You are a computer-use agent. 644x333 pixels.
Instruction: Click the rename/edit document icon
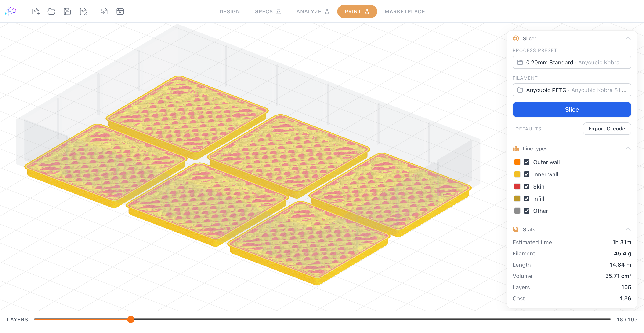[x=83, y=11]
